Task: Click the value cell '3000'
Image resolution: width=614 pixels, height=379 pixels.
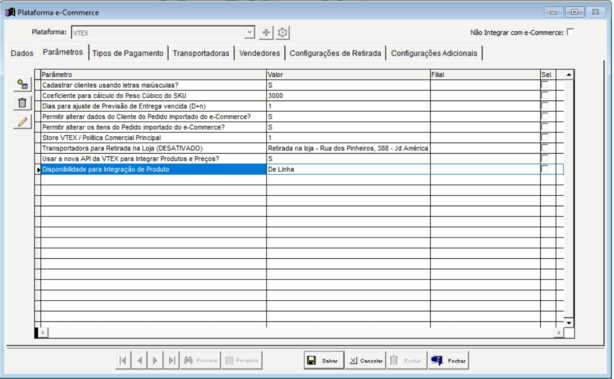Action: pos(349,96)
